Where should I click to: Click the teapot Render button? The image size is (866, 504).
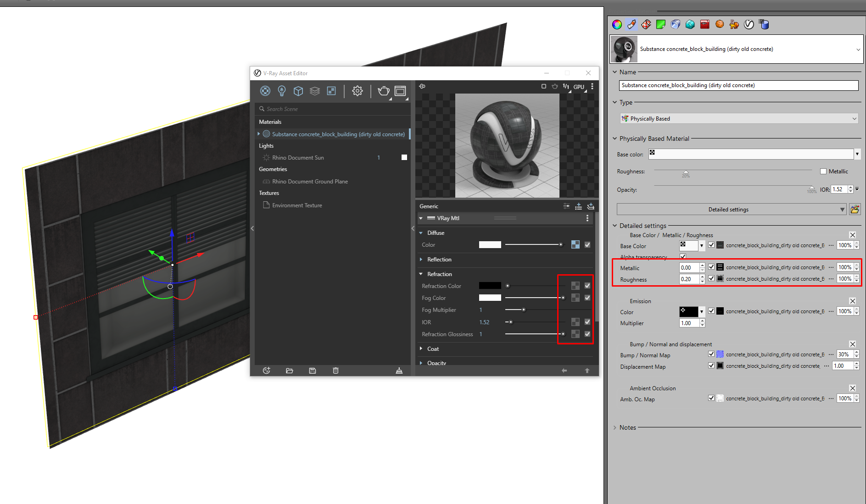[x=383, y=91]
